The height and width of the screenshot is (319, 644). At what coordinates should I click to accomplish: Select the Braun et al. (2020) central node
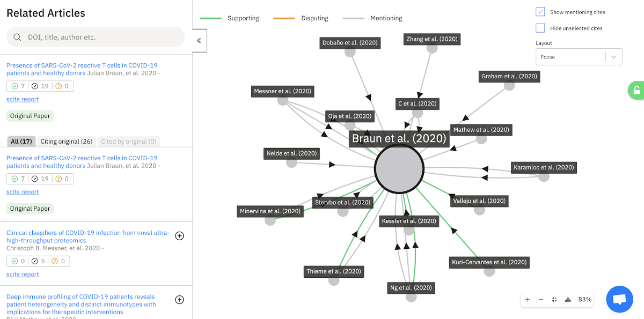click(x=399, y=168)
